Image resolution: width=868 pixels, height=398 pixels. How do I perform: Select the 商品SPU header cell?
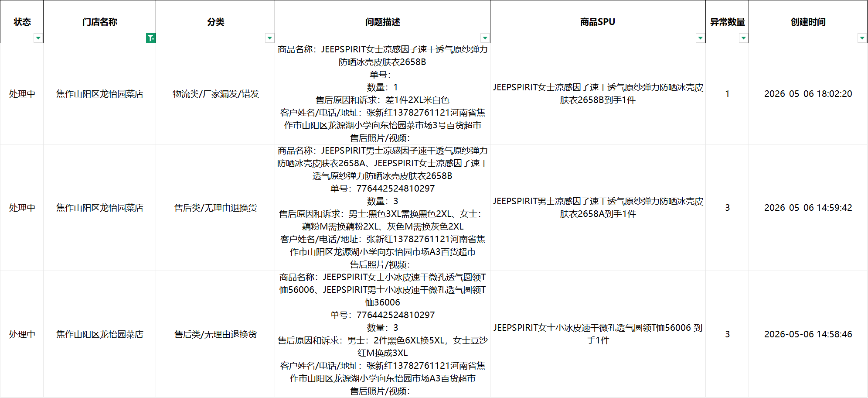coord(598,22)
